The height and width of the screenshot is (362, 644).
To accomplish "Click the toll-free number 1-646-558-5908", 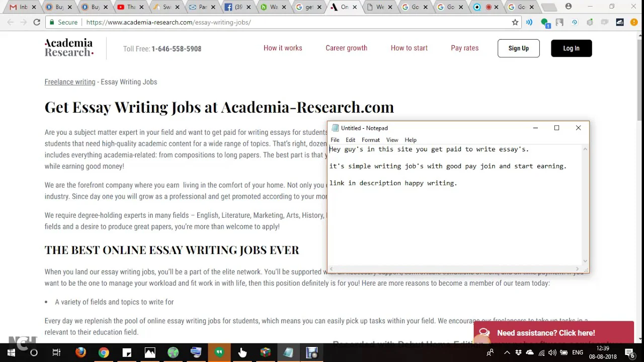I will coord(176,49).
